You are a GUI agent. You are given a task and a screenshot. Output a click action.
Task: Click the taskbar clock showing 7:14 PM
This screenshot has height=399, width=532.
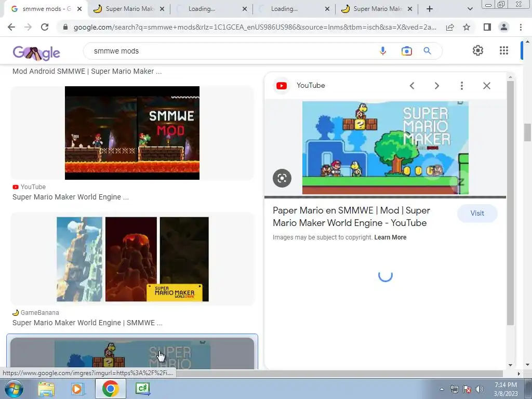(x=506, y=389)
